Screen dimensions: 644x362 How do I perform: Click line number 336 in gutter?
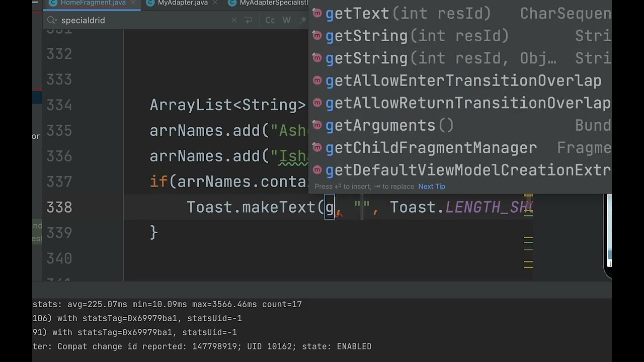point(59,156)
